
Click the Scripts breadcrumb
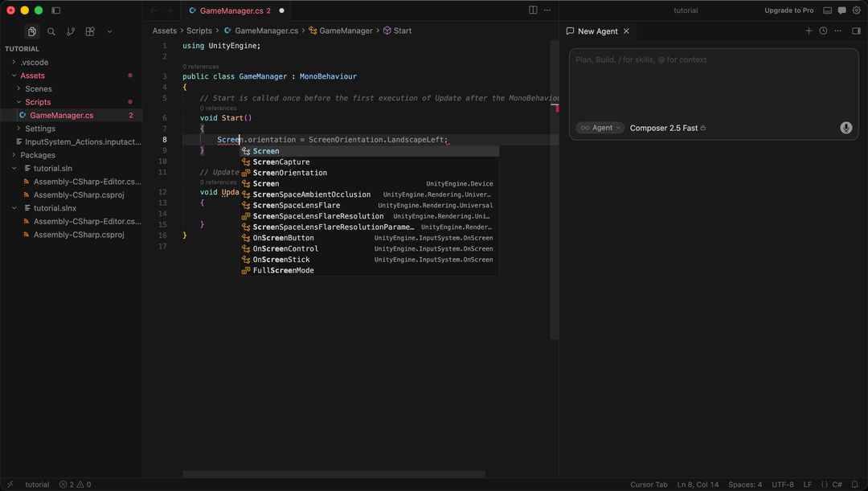click(199, 31)
